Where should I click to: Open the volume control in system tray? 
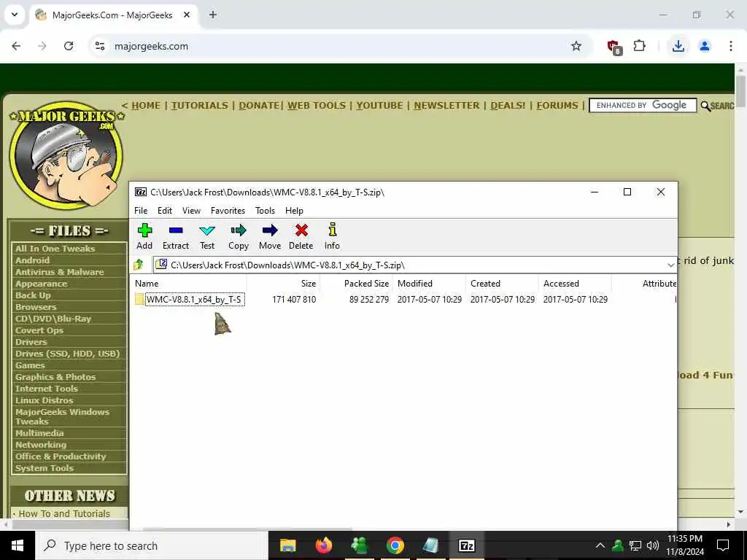coord(653,545)
